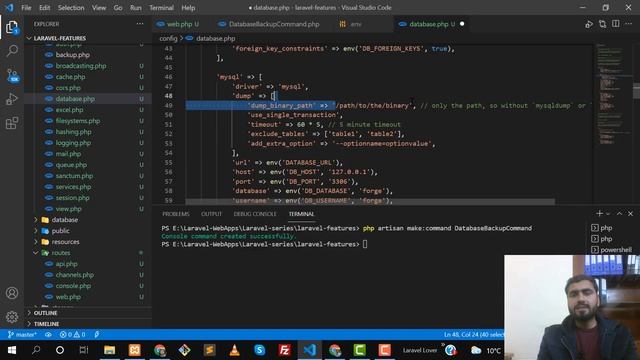Viewport: 640px width, 360px height.
Task: Open backup.php in the explorer
Action: [73, 55]
